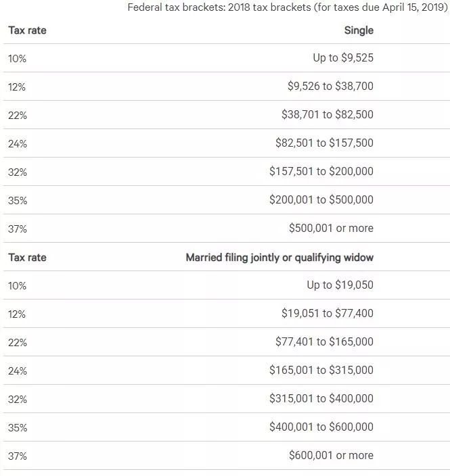Click the $38,701 to $82,500 cell
Viewport: 450px width, 476px height.
coord(327,115)
